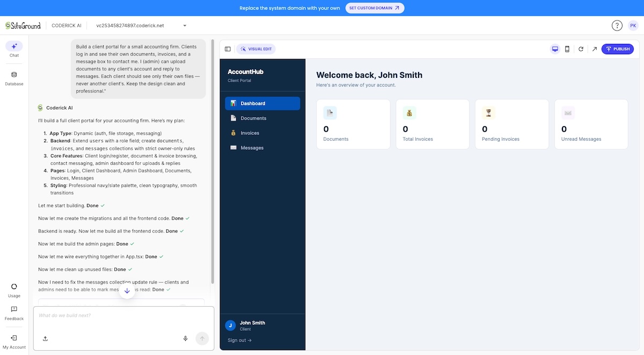Click the chat panel scrollbar
The width and height of the screenshot is (644, 355).
213,161
